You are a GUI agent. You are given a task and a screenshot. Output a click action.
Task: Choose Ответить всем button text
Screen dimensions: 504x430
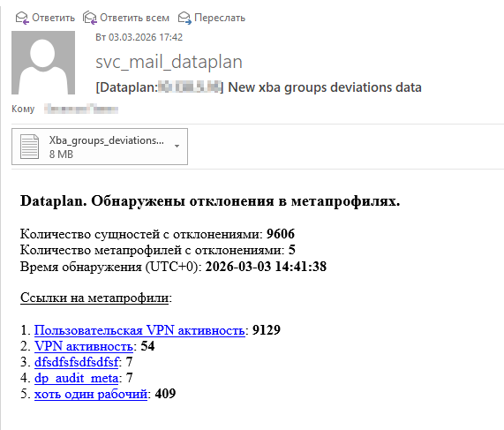click(135, 18)
